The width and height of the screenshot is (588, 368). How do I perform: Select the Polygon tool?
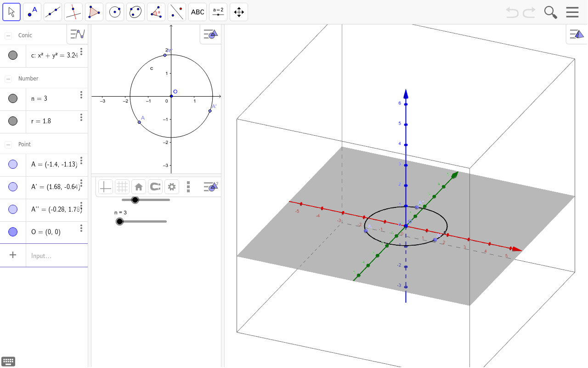pos(94,12)
